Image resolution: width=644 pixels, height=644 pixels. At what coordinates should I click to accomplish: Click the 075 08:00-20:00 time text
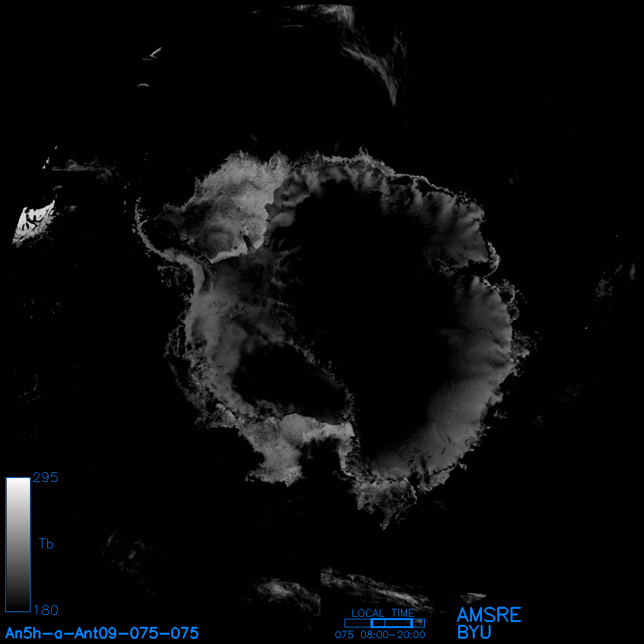click(380, 635)
